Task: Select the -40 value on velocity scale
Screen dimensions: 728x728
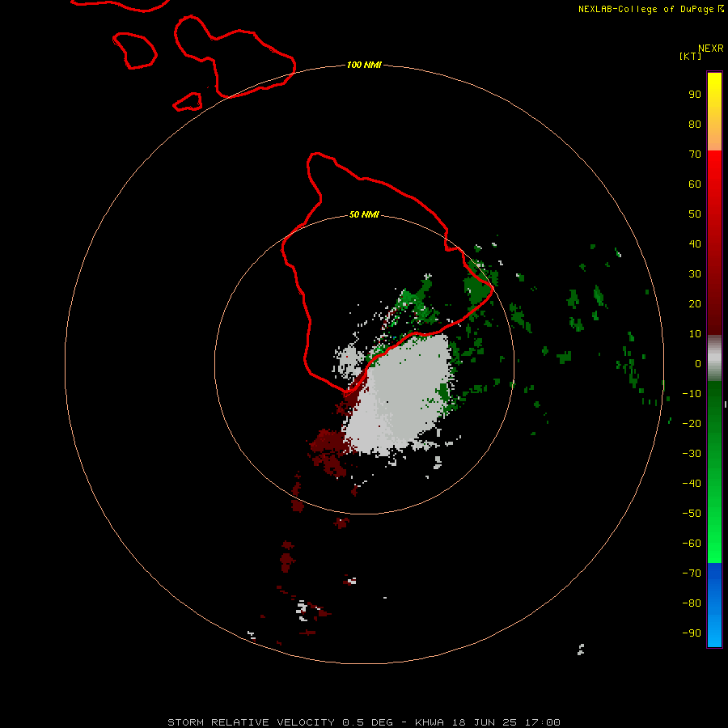Action: click(x=692, y=484)
